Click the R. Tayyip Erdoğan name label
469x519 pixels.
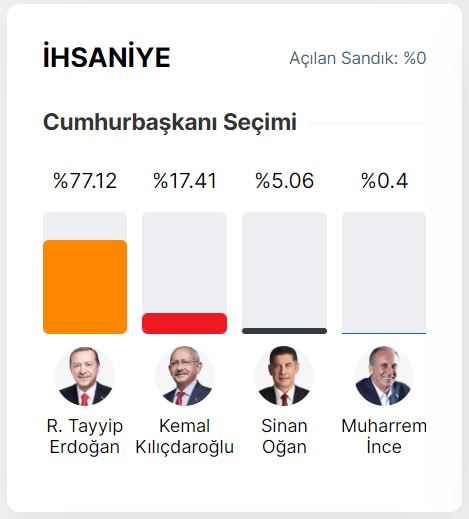pyautogui.click(x=85, y=436)
